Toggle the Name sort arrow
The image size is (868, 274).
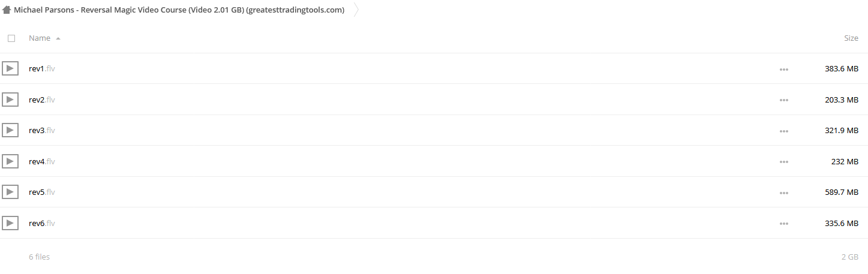(x=58, y=38)
